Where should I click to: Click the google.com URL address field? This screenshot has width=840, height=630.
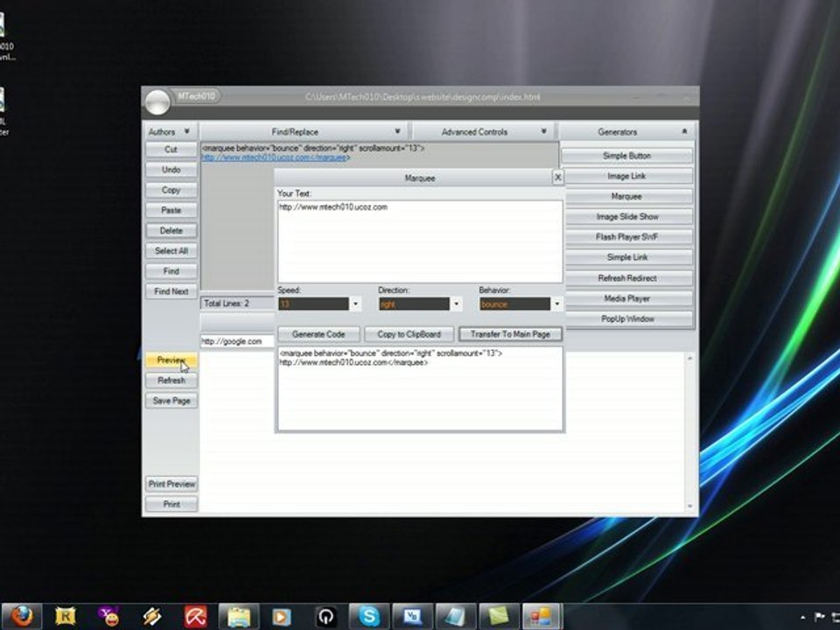pos(236,341)
